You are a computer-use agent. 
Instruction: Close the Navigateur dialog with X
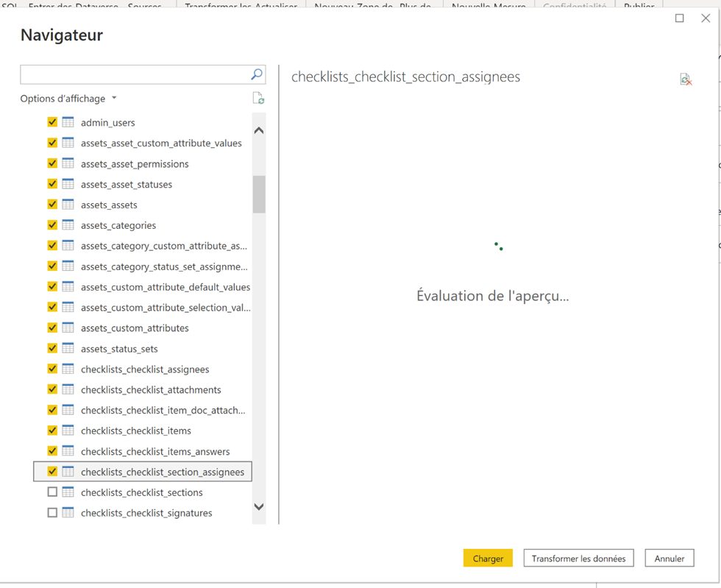click(x=706, y=18)
